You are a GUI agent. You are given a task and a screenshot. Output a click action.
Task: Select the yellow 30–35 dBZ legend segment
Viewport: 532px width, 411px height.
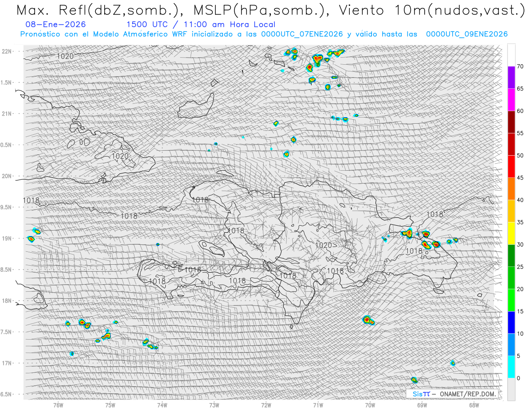pos(511,233)
